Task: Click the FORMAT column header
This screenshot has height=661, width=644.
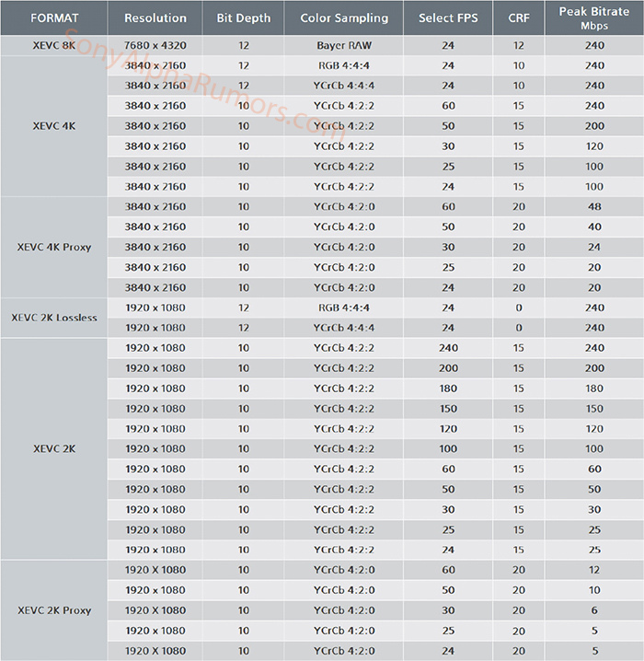Action: tap(53, 17)
